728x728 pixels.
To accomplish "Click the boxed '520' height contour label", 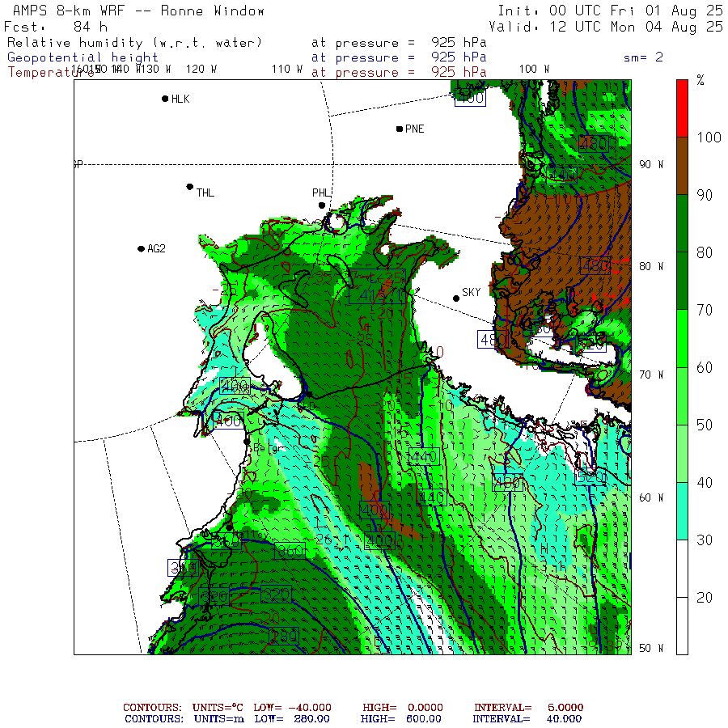I will click(x=590, y=476).
